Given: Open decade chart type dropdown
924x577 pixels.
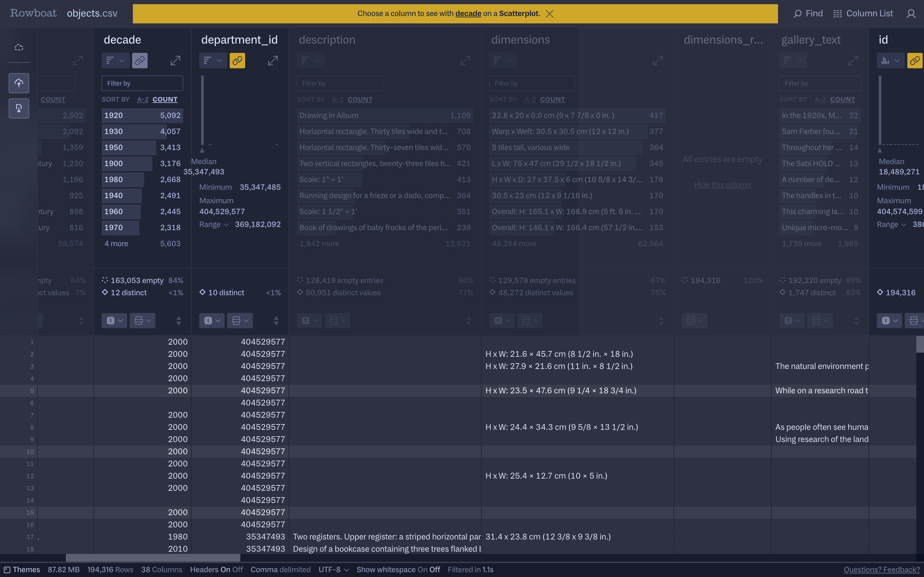Looking at the screenshot, I should [115, 61].
